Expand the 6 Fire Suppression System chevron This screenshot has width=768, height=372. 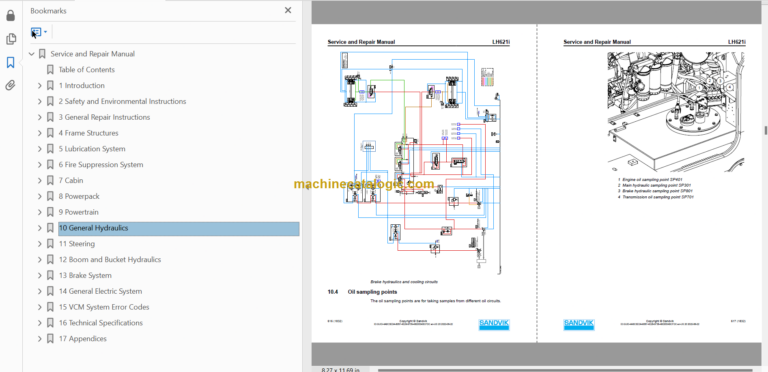click(40, 164)
